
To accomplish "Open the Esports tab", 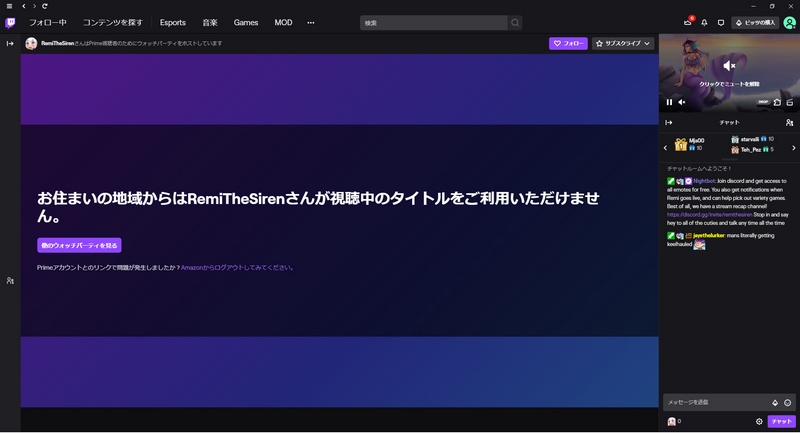I will point(172,22).
